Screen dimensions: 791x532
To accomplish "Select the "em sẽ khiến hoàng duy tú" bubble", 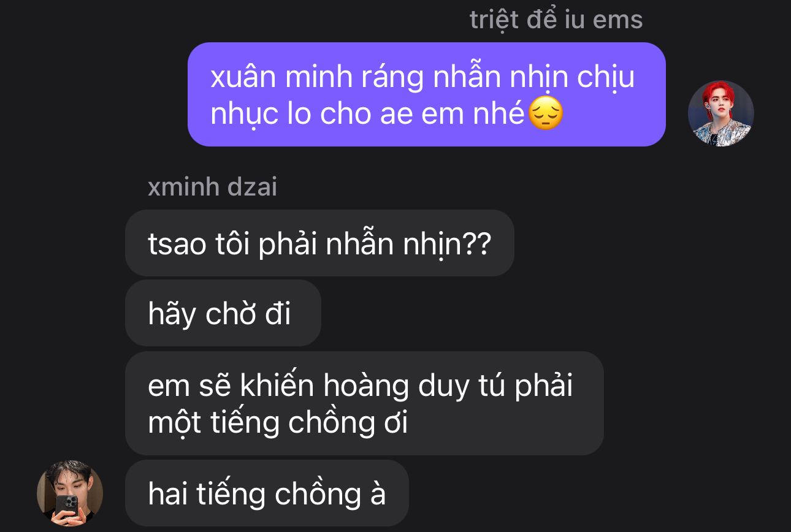I will pos(364,403).
